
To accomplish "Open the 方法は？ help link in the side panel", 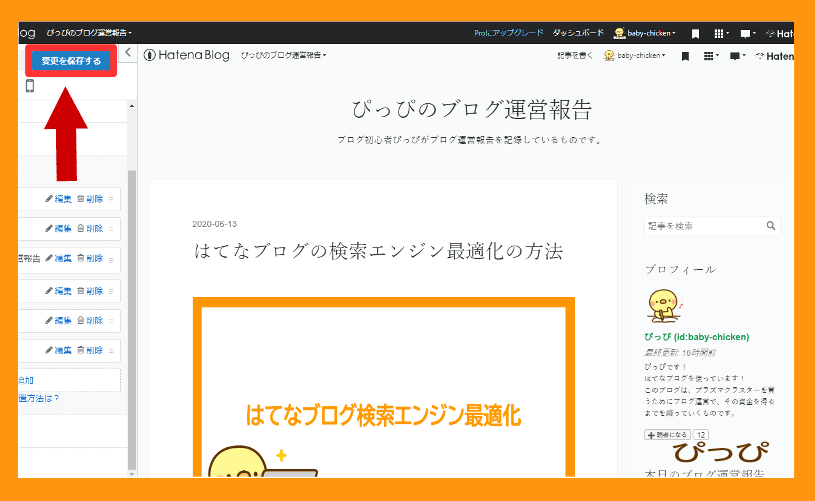I will [39, 398].
